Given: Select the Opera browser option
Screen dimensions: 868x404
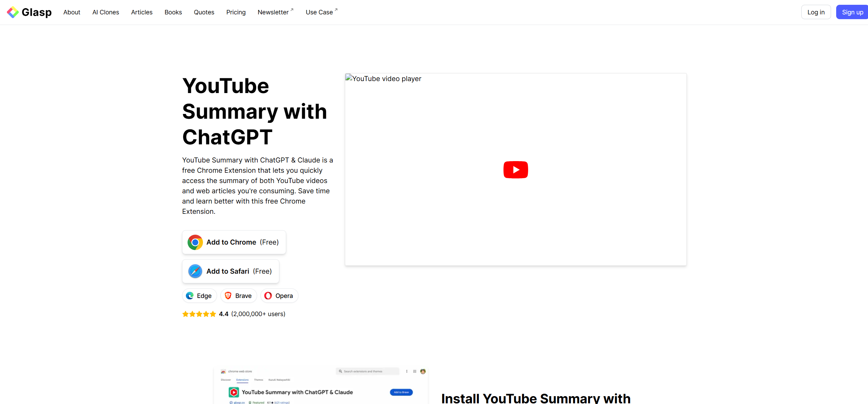Looking at the screenshot, I should [x=279, y=296].
